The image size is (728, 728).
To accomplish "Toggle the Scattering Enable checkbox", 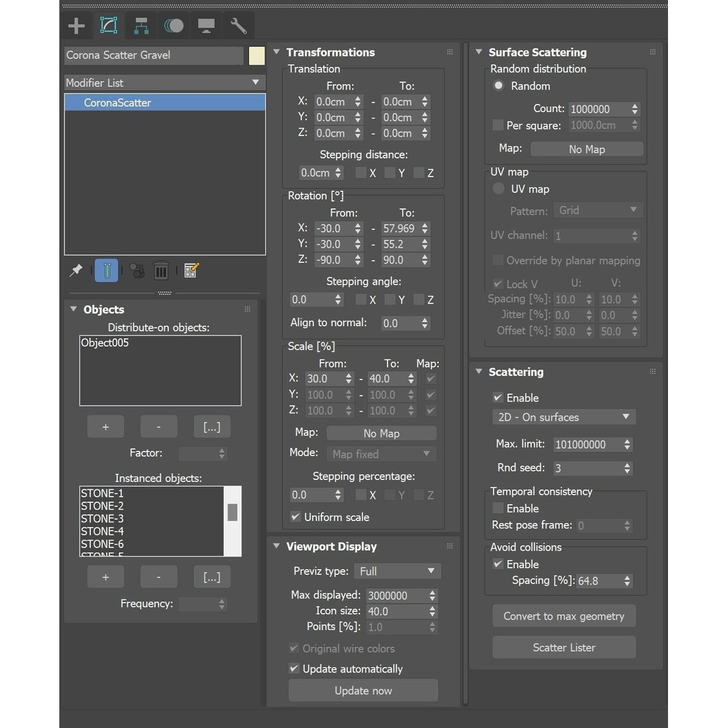I will tap(497, 398).
